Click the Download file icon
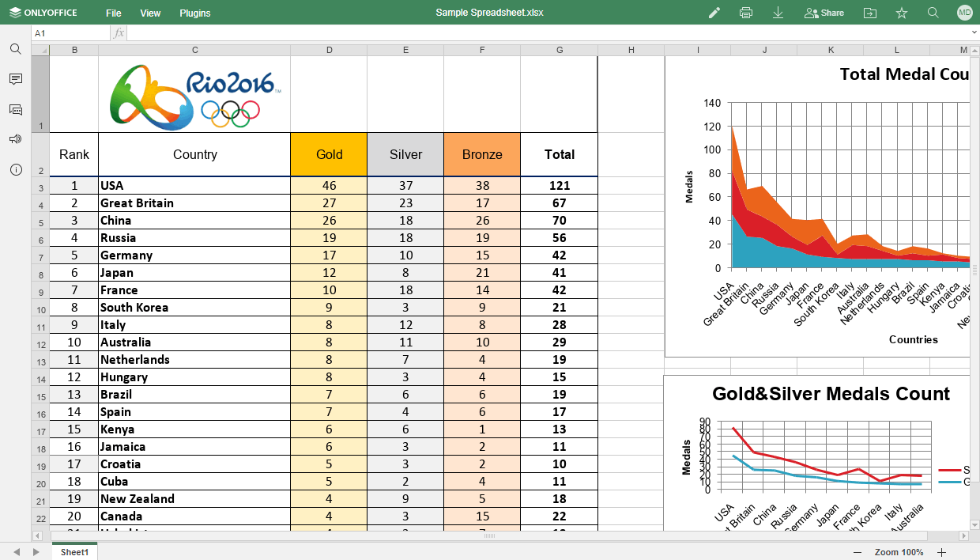Image resolution: width=980 pixels, height=560 pixels. tap(778, 13)
